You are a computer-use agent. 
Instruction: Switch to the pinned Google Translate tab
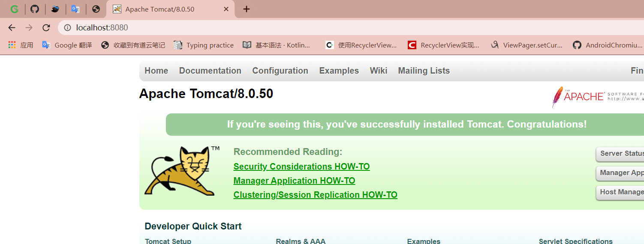coord(75,9)
